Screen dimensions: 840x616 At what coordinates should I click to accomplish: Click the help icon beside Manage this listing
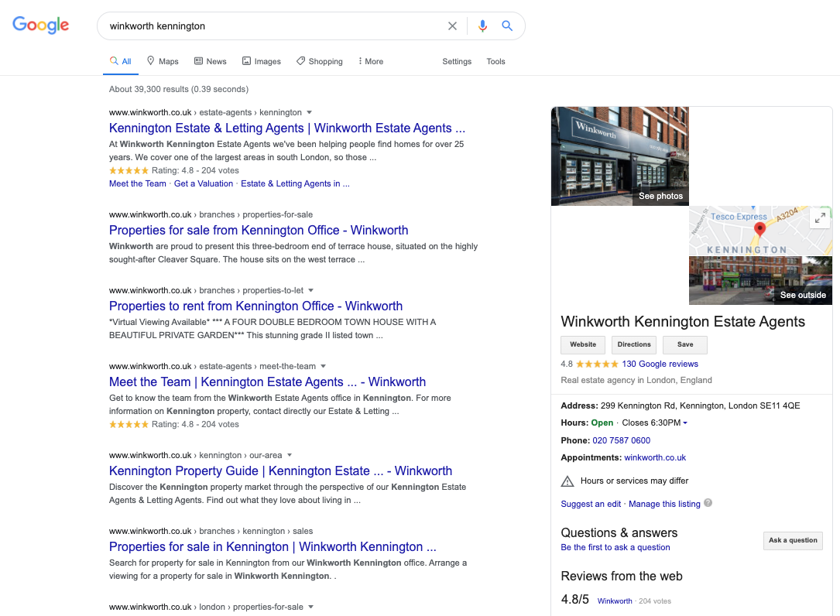pos(708,503)
